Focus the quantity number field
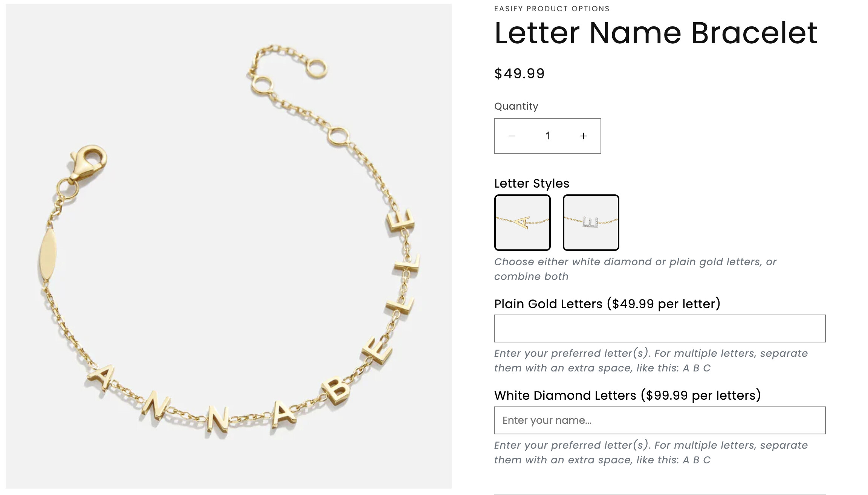 click(x=547, y=136)
